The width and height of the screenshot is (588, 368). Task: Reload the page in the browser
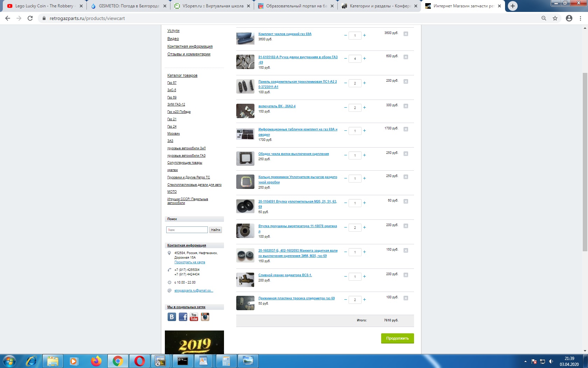[30, 18]
